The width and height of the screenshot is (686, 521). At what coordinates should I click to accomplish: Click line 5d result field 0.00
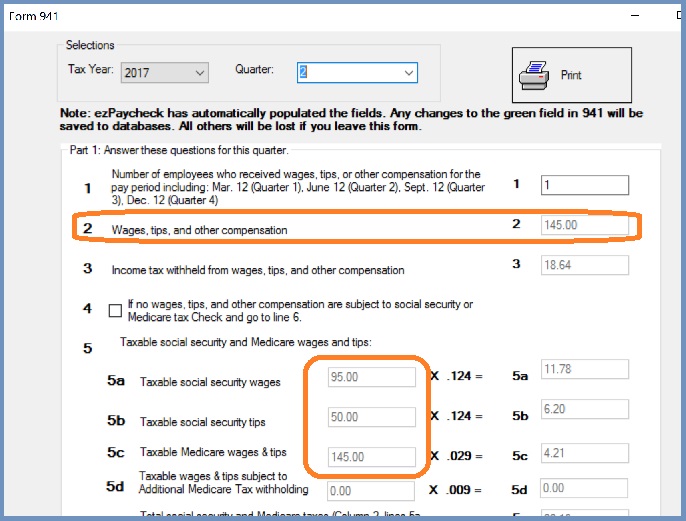584,489
